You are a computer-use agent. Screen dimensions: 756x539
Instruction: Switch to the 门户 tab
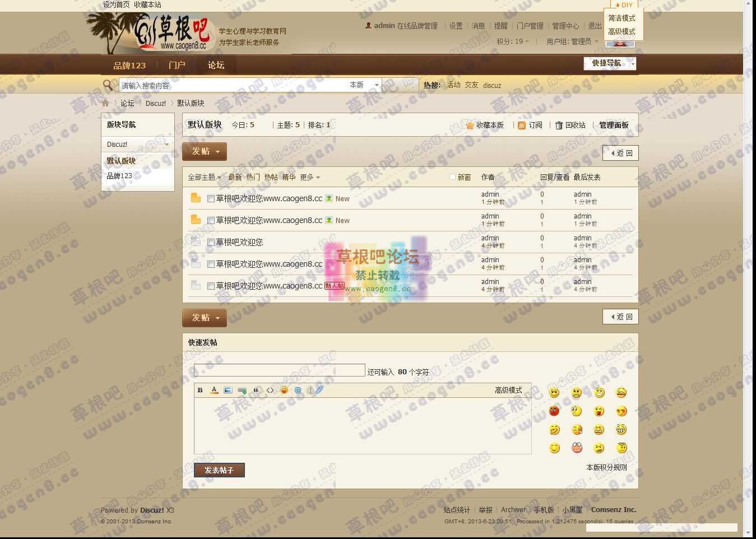(x=177, y=65)
